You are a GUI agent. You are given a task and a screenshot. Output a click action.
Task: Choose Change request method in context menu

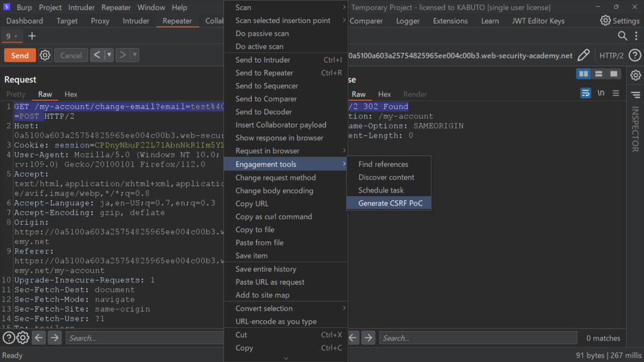tap(286, 178)
